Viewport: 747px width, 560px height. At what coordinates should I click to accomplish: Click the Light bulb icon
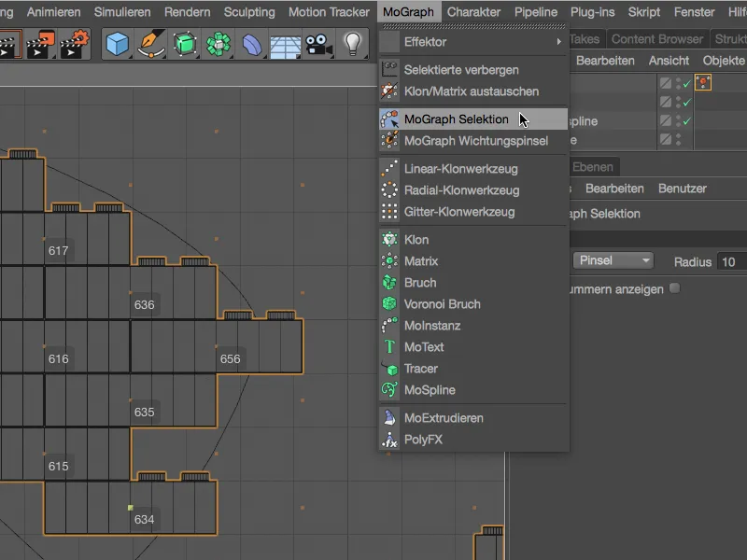[x=352, y=43]
